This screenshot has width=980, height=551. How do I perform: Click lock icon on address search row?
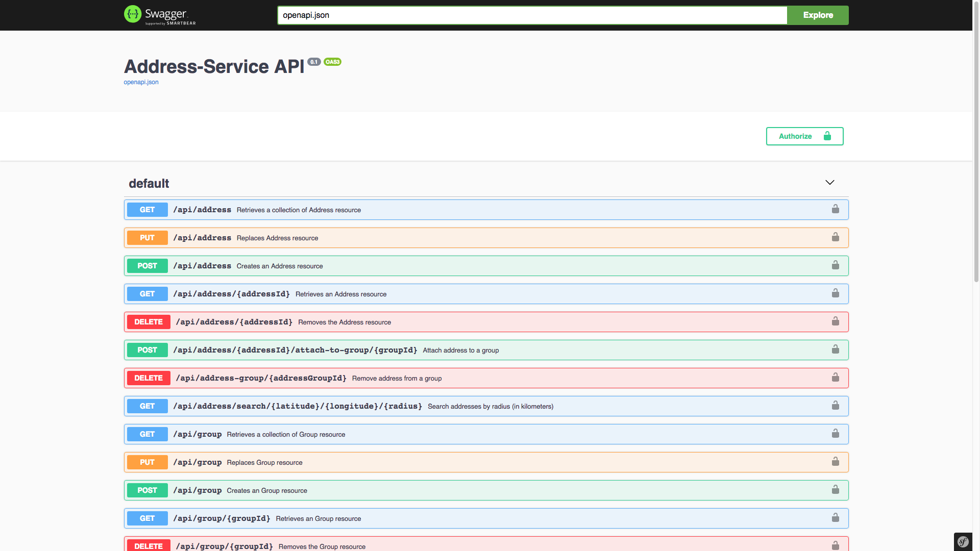pos(836,406)
